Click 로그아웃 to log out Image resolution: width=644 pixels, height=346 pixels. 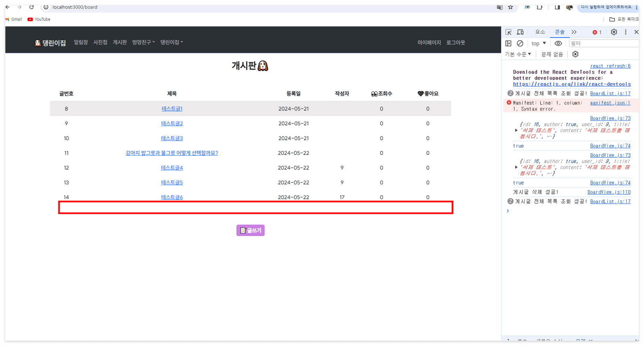point(456,42)
